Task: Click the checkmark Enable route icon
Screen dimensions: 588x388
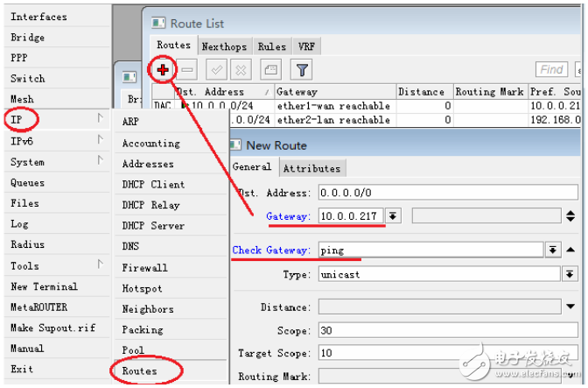Action: [x=219, y=68]
